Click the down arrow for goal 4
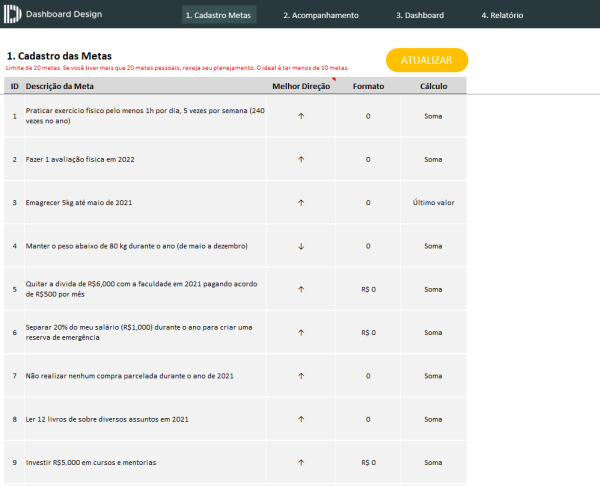Screen dimensions: 600x486 301,246
